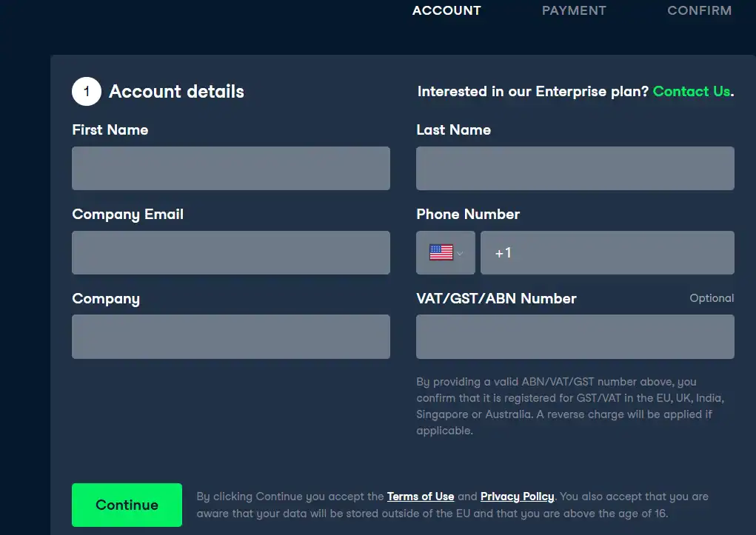This screenshot has height=535, width=756.
Task: Select the Company Email input box
Action: pyautogui.click(x=231, y=252)
